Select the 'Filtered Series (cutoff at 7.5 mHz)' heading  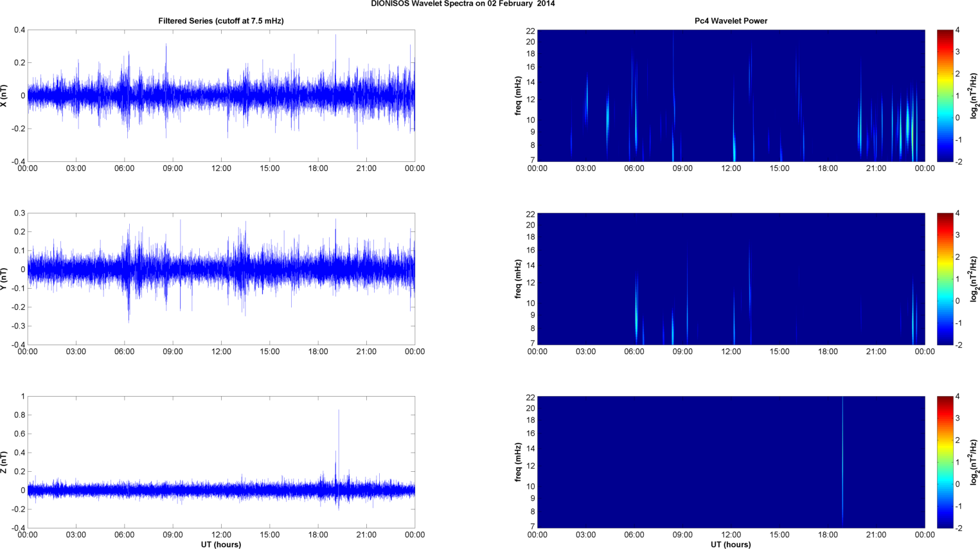221,21
